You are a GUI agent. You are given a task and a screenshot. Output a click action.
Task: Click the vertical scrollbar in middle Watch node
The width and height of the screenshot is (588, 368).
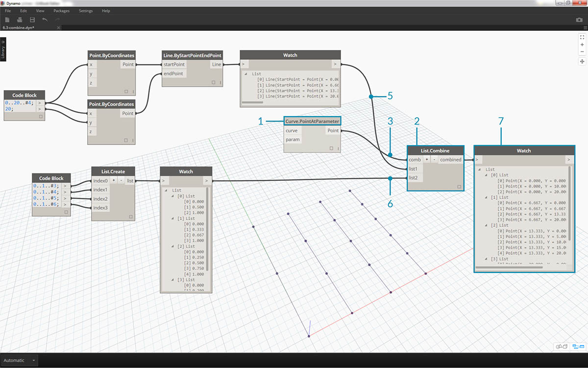[x=208, y=229]
